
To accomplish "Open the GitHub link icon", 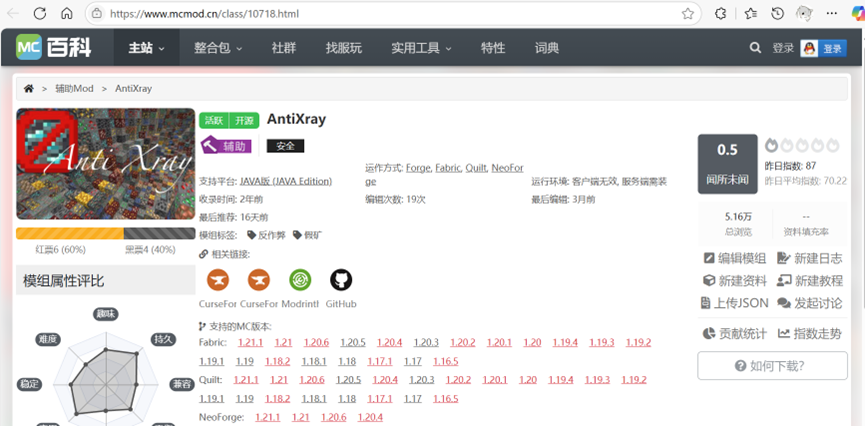I will (x=341, y=280).
